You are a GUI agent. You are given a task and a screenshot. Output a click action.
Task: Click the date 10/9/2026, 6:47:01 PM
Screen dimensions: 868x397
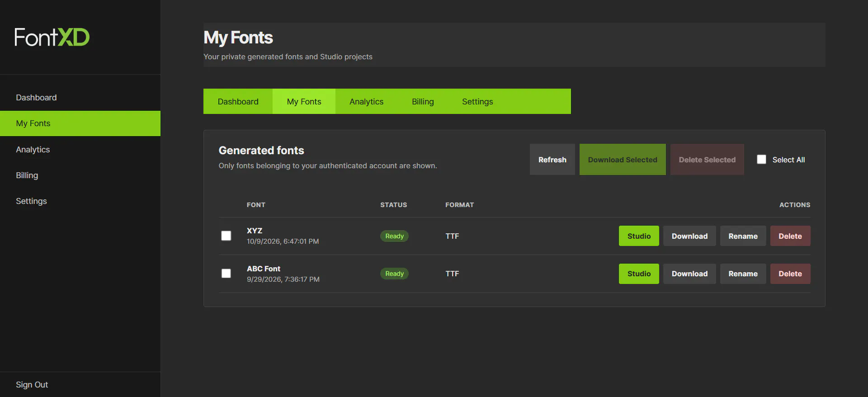click(x=283, y=241)
